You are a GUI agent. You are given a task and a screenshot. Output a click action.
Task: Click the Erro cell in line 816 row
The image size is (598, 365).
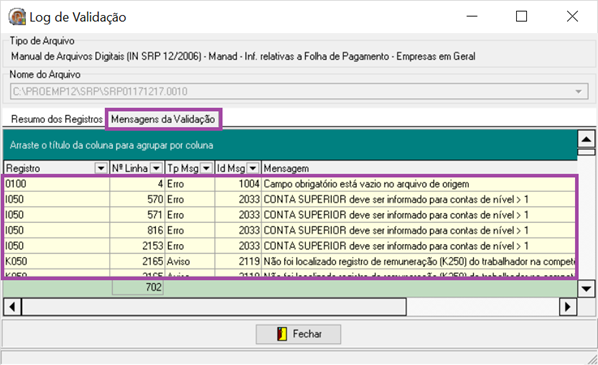pos(190,230)
